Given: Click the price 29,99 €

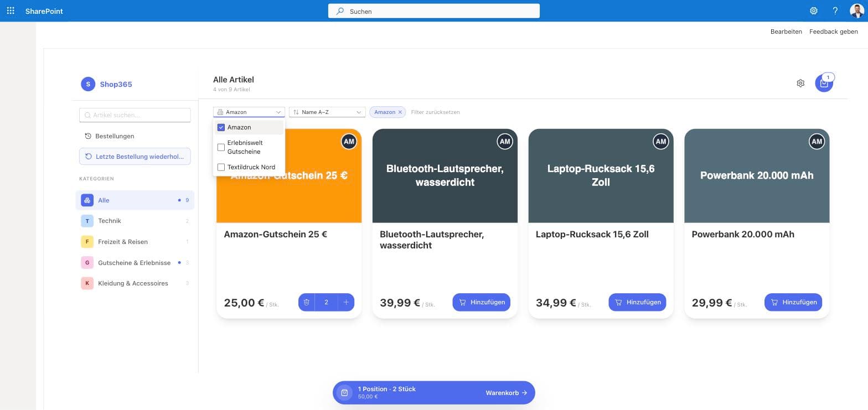Looking at the screenshot, I should 712,303.
